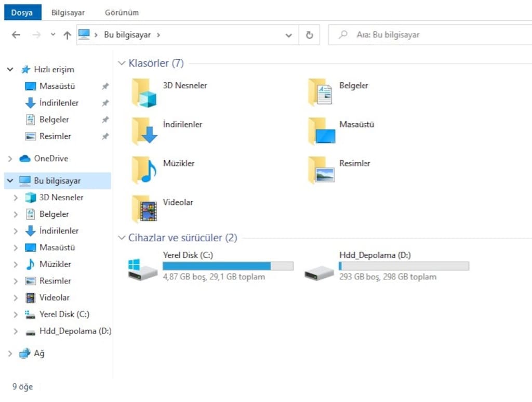Switch to the Görünüm tab
This screenshot has width=532, height=402.
point(122,12)
